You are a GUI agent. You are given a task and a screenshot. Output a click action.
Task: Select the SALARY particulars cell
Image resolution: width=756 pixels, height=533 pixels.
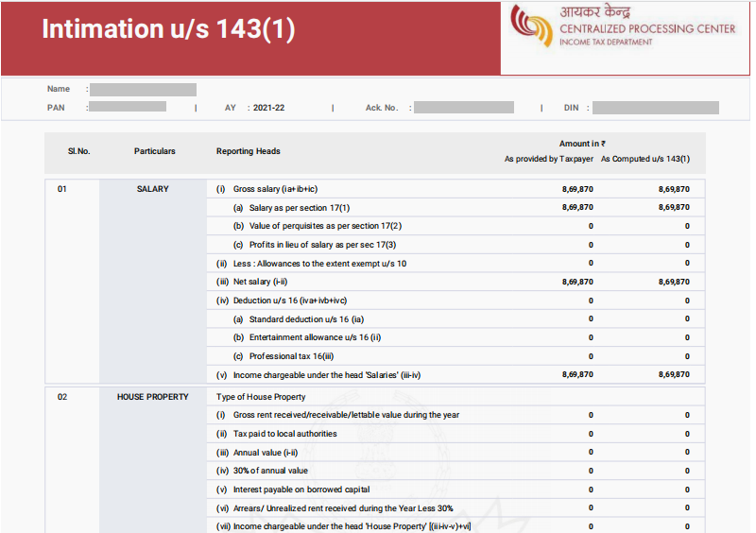[152, 189]
